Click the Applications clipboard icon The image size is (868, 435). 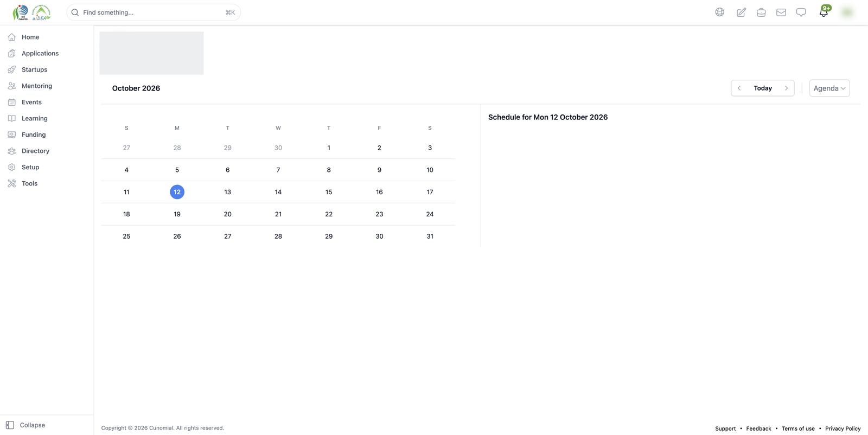click(x=11, y=53)
